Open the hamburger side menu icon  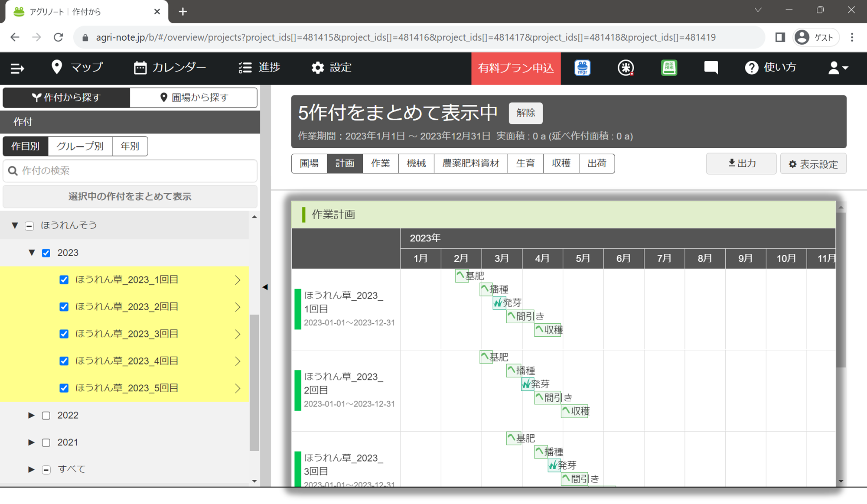click(x=17, y=68)
